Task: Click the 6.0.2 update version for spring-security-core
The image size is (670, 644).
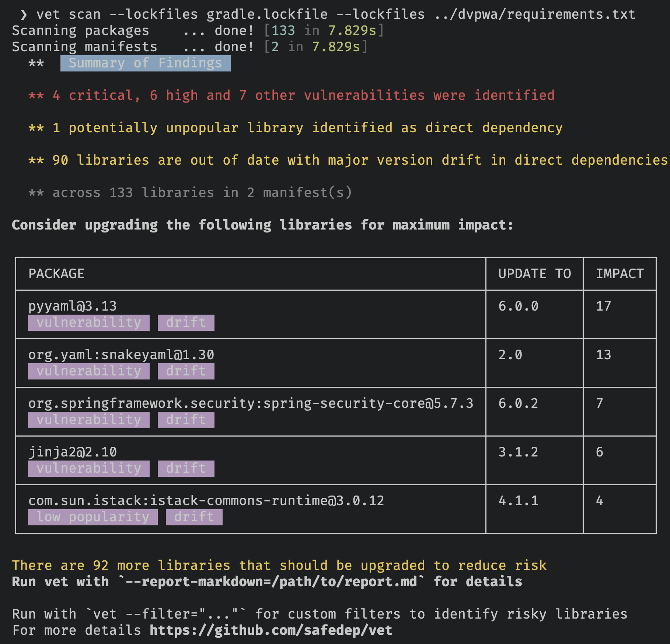Action: click(x=518, y=403)
